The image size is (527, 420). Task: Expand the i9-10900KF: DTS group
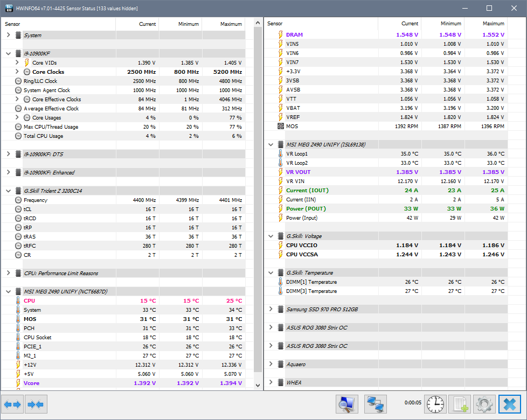[9, 154]
